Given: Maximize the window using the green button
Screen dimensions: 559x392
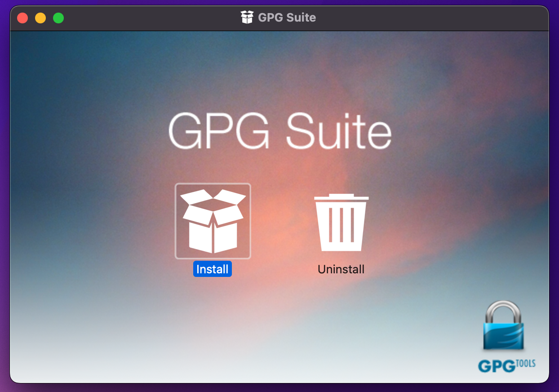Looking at the screenshot, I should [x=58, y=18].
